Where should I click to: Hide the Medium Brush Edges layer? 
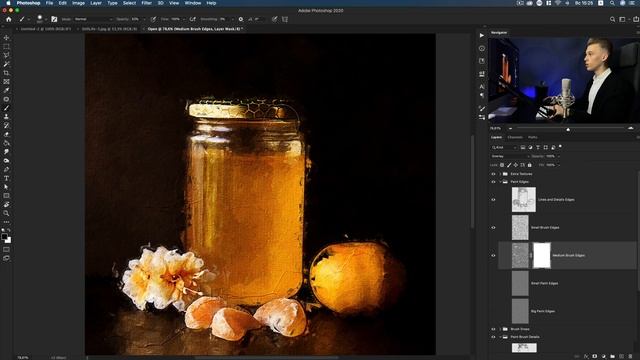pos(493,256)
